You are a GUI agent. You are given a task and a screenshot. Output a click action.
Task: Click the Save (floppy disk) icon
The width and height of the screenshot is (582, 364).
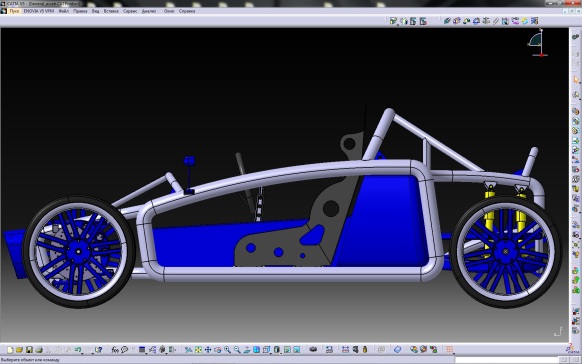(x=29, y=350)
